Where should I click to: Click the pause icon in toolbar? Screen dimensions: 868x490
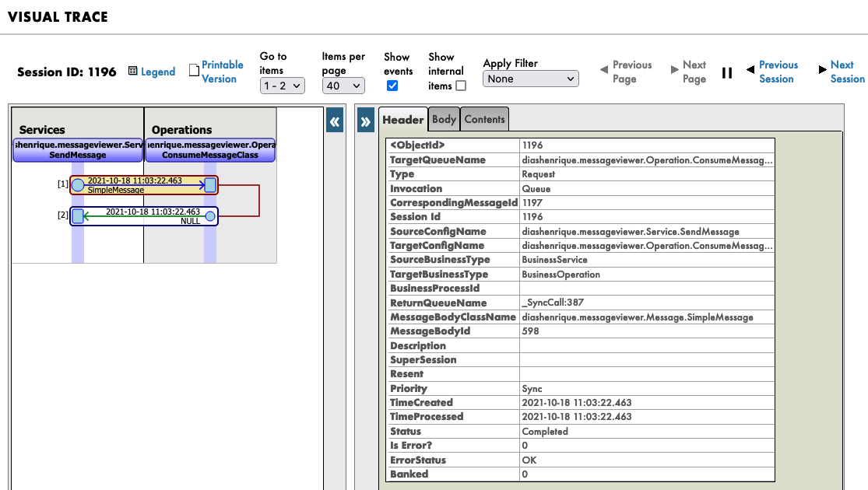[727, 72]
